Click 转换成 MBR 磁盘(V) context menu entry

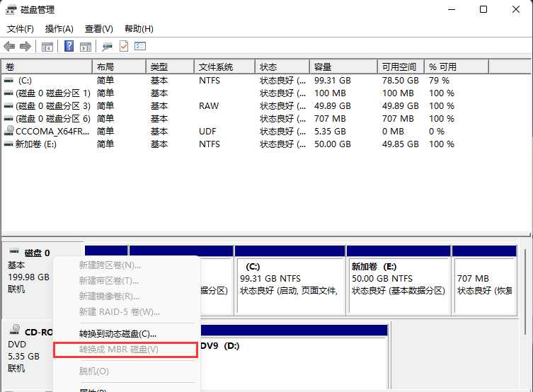click(x=119, y=350)
